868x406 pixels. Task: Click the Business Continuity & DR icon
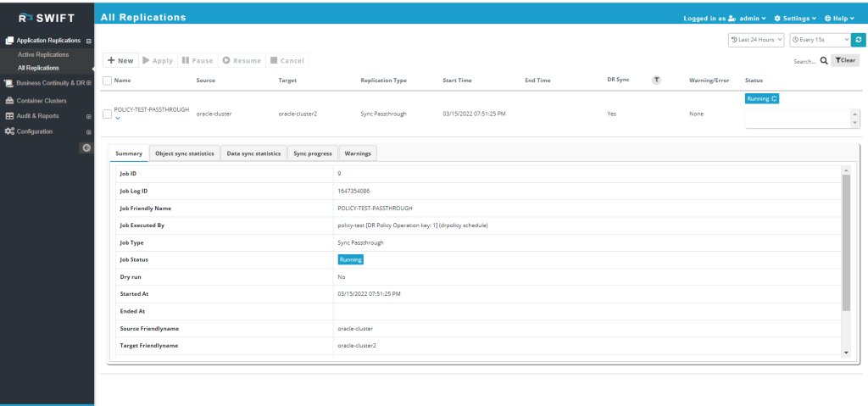9,83
